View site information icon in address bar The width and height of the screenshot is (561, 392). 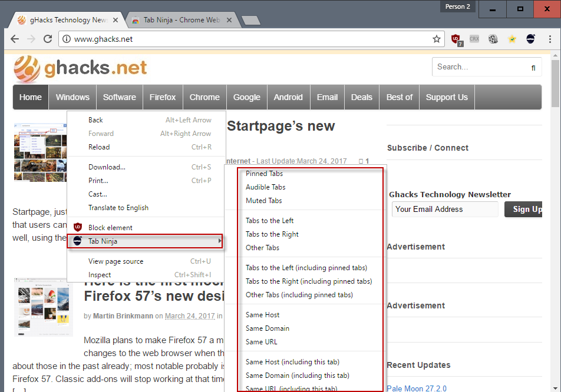click(67, 39)
